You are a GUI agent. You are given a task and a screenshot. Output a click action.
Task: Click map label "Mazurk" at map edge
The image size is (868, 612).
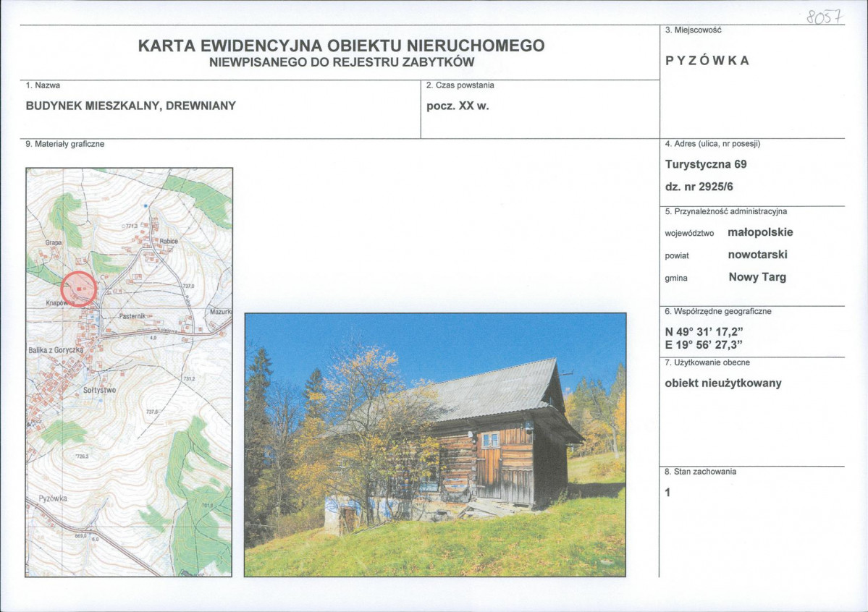point(220,312)
